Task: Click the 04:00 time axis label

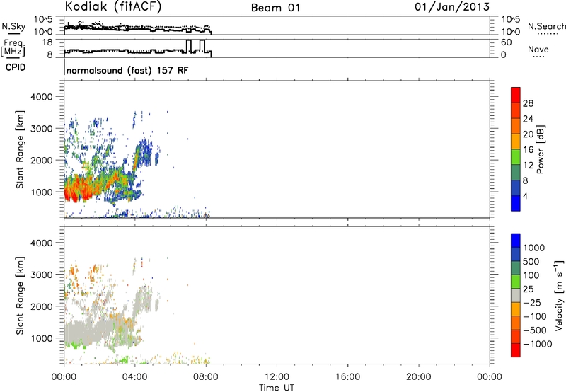Action: [x=134, y=376]
